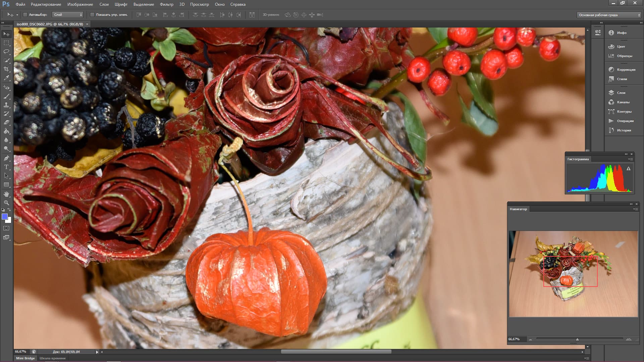The width and height of the screenshot is (644, 362).
Task: Toggle Показать упр. элем. checkbox
Action: coord(92,15)
